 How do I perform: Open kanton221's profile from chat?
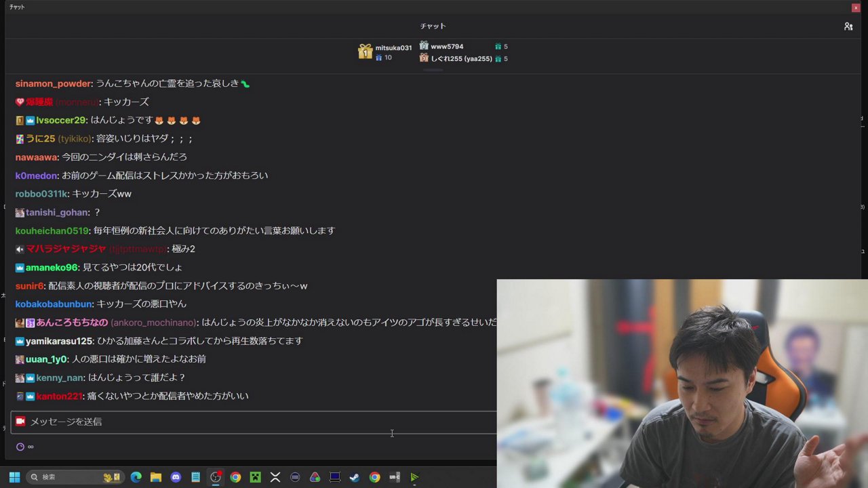click(59, 396)
